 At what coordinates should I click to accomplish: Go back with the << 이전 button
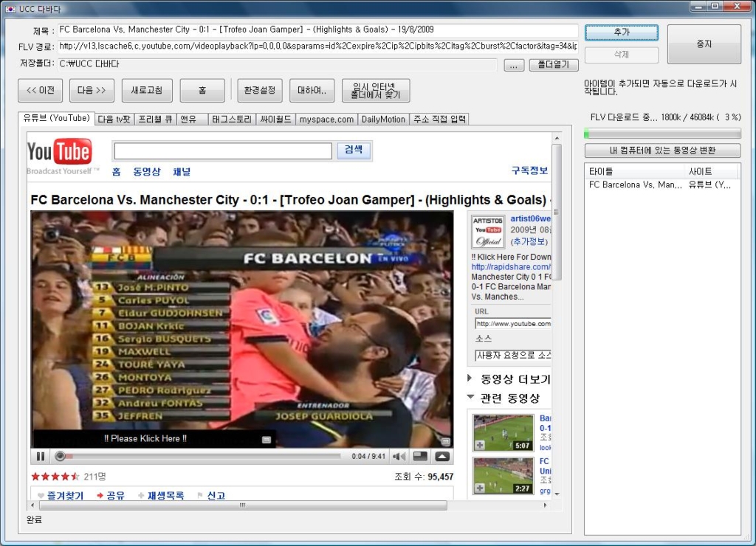tap(41, 90)
